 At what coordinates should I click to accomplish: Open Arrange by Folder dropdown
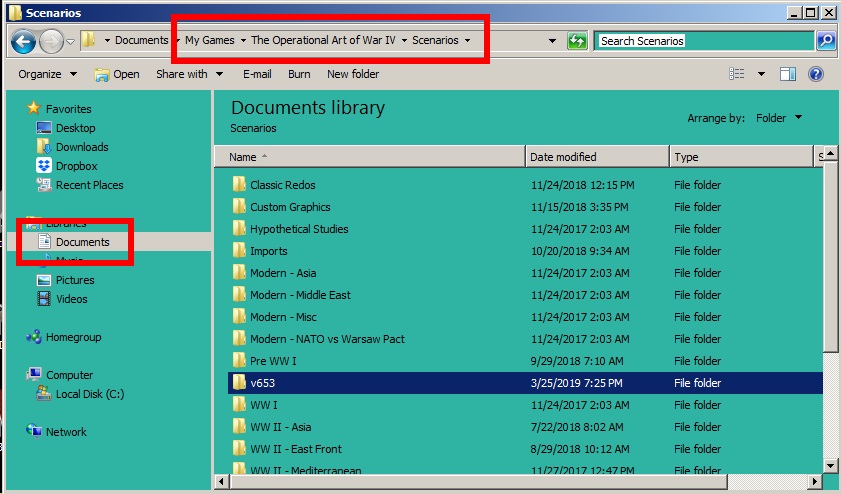(779, 118)
